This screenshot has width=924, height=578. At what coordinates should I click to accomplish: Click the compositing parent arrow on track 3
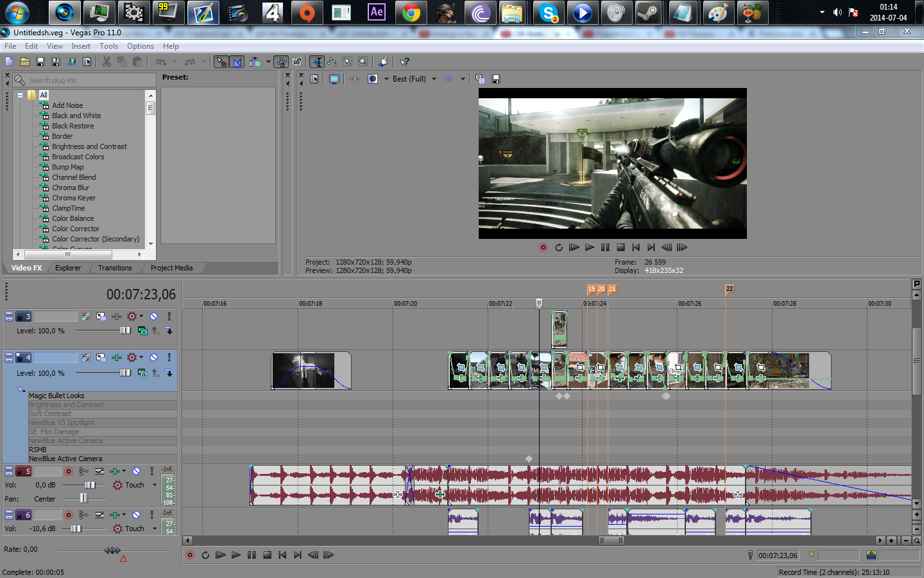[156, 331]
